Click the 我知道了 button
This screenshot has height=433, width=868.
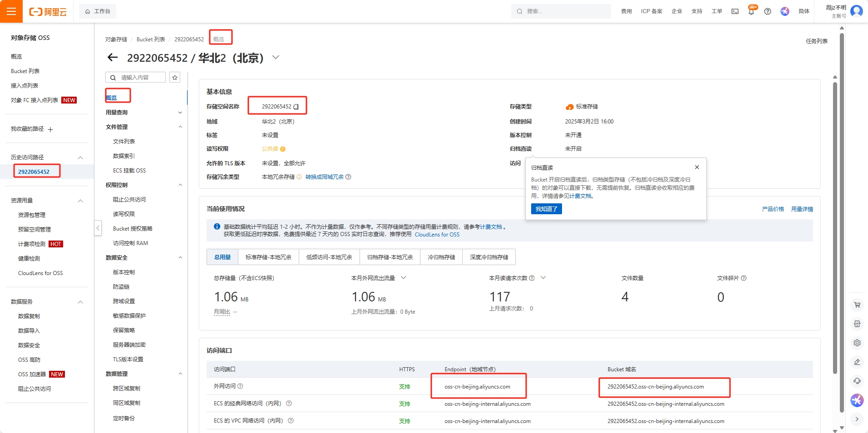[546, 209]
